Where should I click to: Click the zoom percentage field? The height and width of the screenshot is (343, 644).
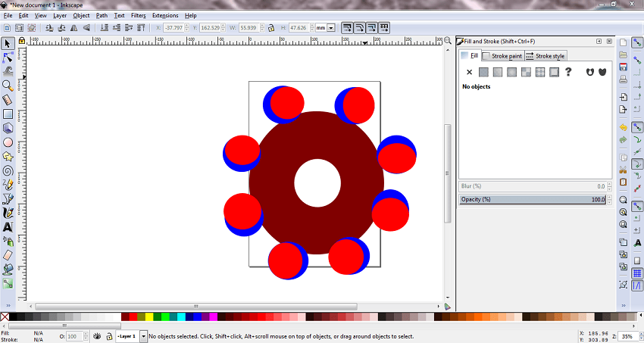tap(627, 336)
